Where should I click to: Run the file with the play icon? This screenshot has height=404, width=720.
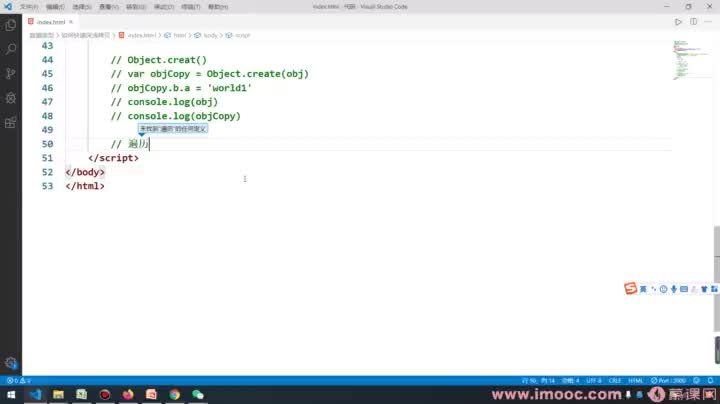(x=678, y=22)
